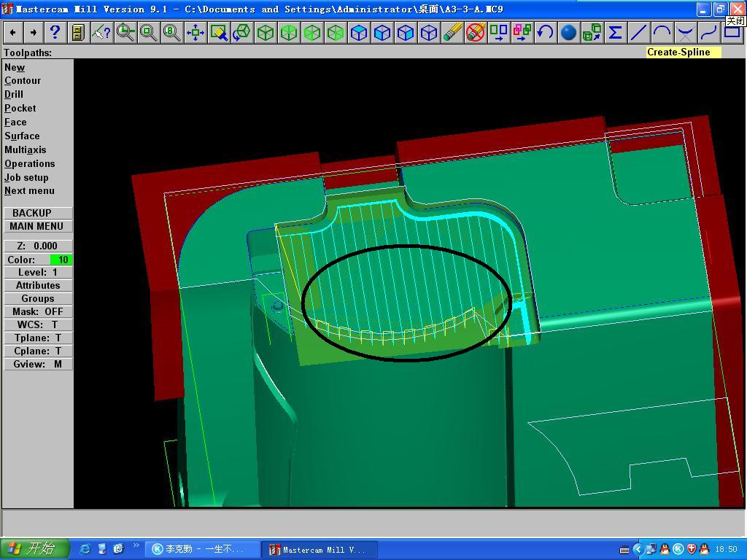
Task: Click the Z: 0.000 depth field
Action: click(x=38, y=246)
